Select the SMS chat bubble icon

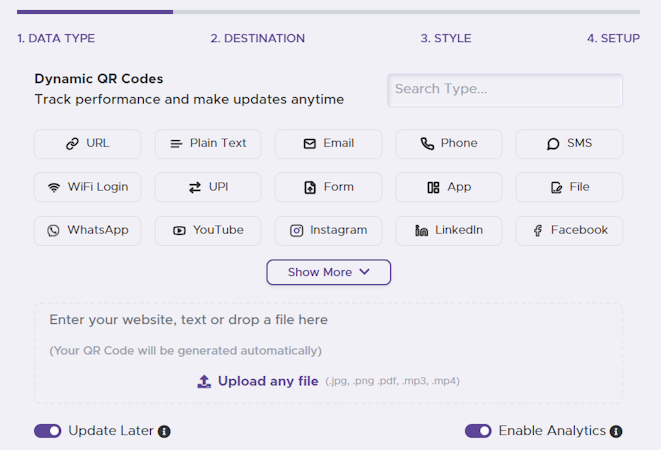[553, 144]
